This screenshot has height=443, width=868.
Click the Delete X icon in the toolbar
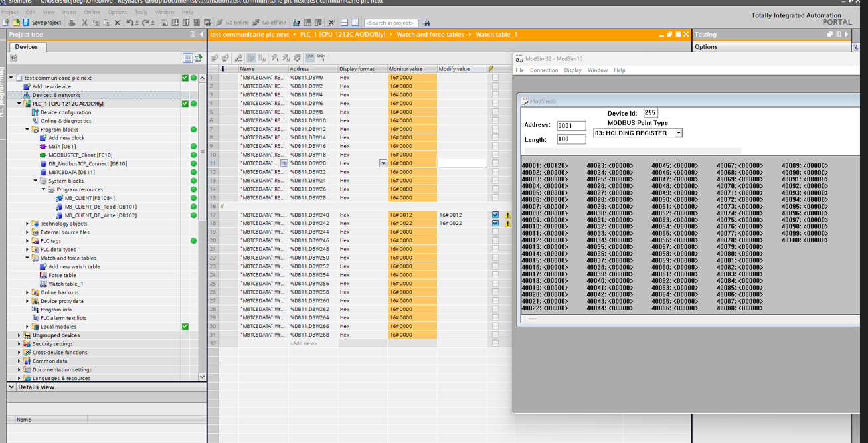tap(118, 23)
